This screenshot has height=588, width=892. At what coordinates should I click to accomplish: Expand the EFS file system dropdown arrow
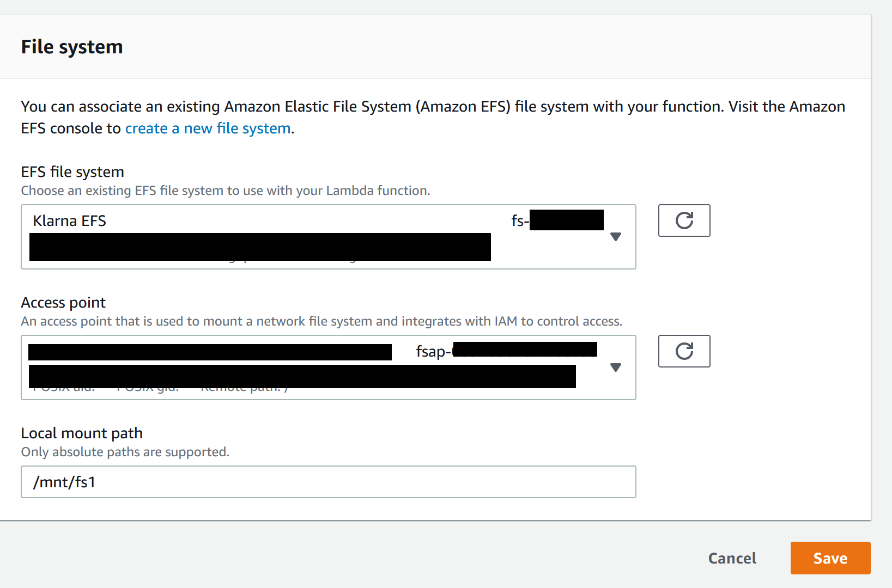pos(616,237)
